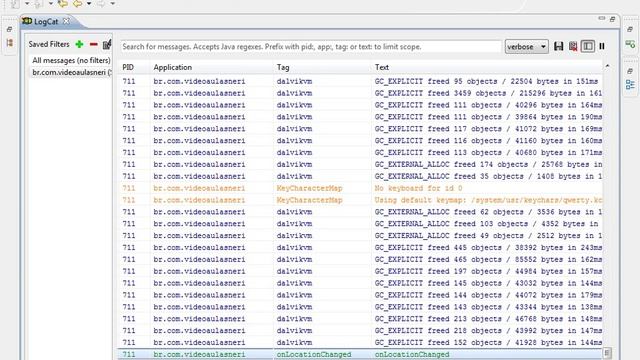Select row 'GC_EXTERNAL_ALLOC freed 35 objects'
The width and height of the screenshot is (640, 360).
pyautogui.click(x=360, y=176)
